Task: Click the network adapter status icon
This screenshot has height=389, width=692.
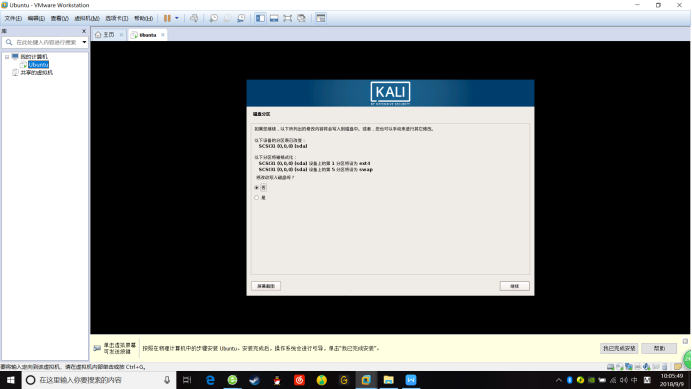Action: tap(628, 366)
